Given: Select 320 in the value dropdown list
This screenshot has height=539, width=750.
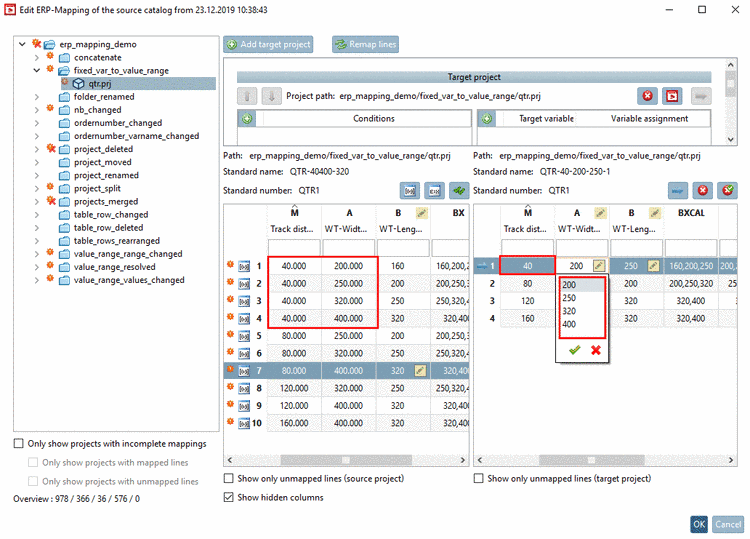Looking at the screenshot, I should tap(582, 311).
